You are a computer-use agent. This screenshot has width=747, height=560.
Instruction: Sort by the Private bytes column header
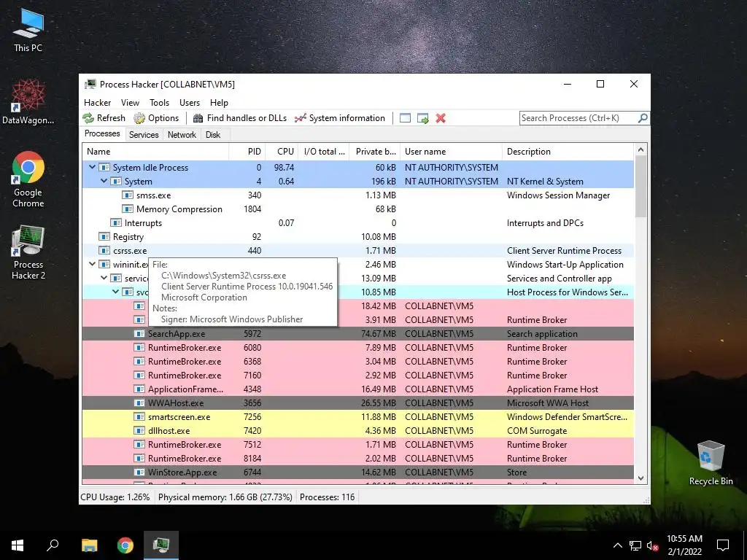[374, 152]
